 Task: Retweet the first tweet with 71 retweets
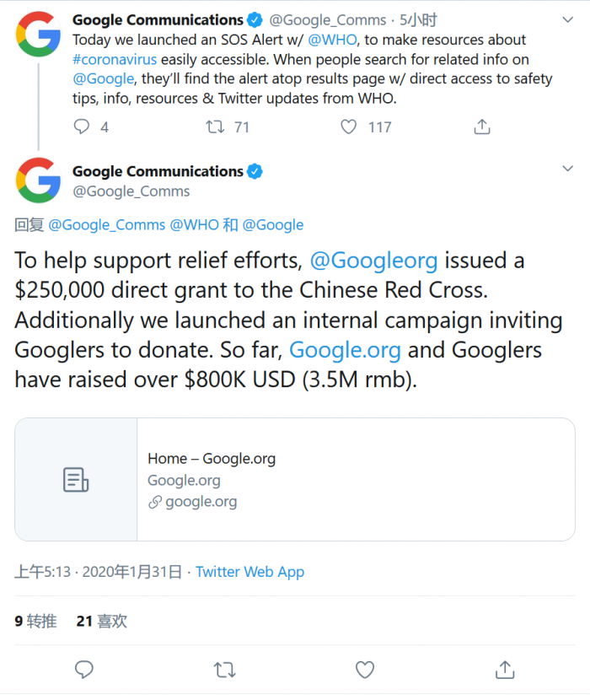click(x=216, y=127)
